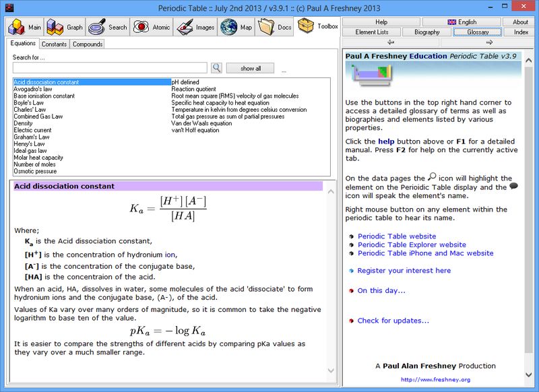Select Base ionisation constant
Viewport: 539px width, 392px height.
click(x=44, y=96)
